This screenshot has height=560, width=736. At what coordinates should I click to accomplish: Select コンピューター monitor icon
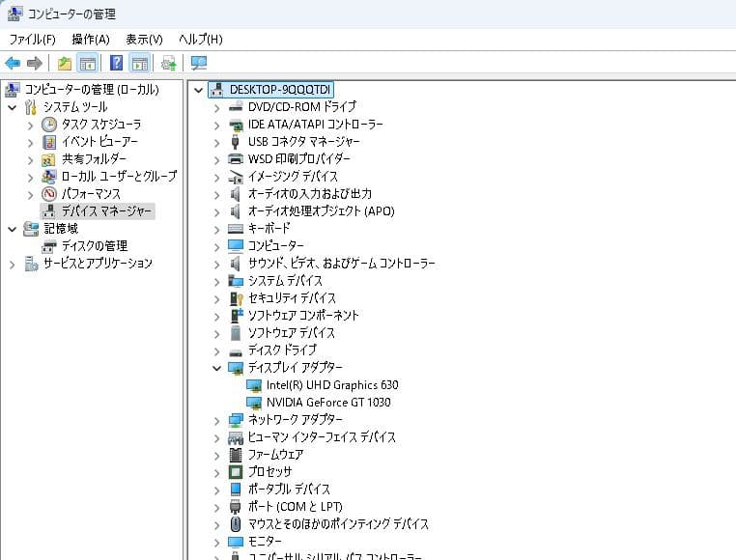click(236, 245)
